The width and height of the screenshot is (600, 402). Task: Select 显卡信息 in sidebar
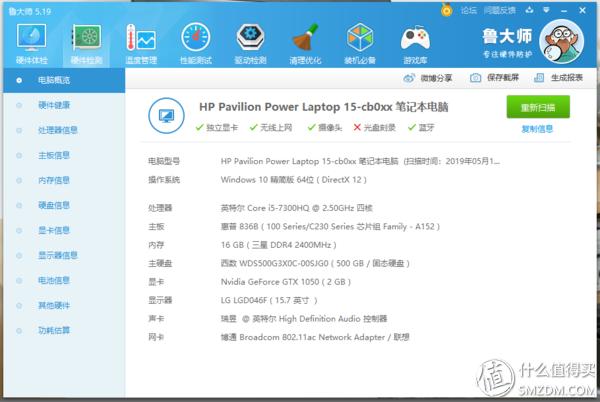[x=64, y=230]
